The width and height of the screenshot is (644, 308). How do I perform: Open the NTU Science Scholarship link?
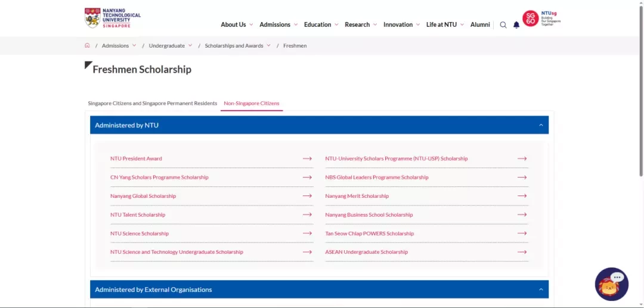point(139,234)
